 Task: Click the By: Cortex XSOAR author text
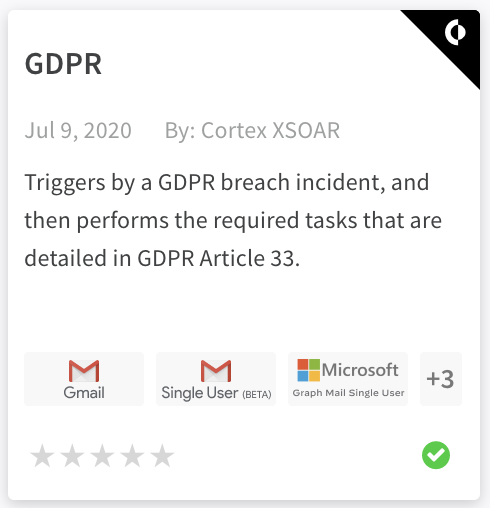coord(252,130)
